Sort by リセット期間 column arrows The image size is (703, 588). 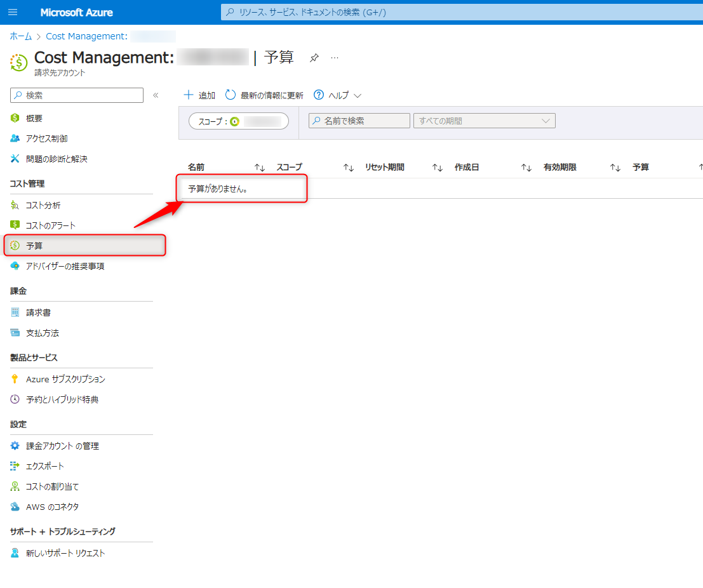pos(437,168)
